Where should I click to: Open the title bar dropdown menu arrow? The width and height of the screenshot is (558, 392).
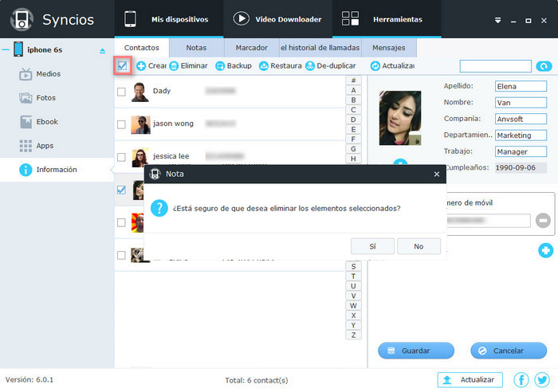pyautogui.click(x=498, y=20)
